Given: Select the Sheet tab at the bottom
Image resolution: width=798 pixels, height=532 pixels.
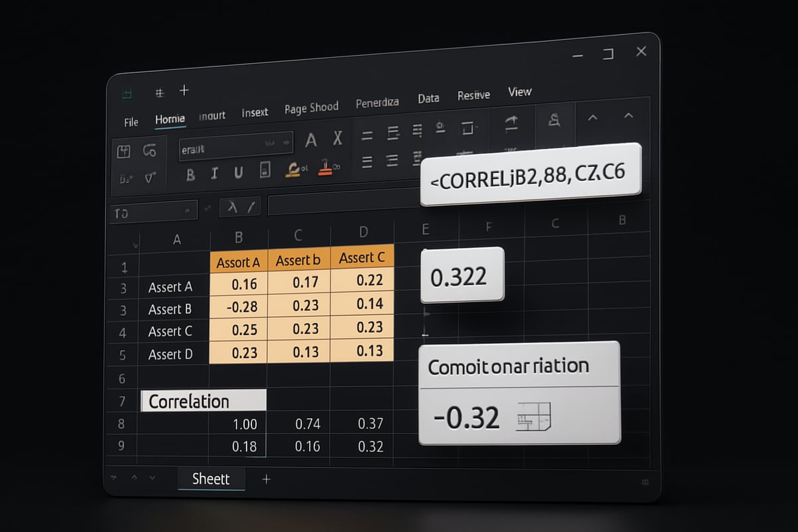Looking at the screenshot, I should click(211, 478).
